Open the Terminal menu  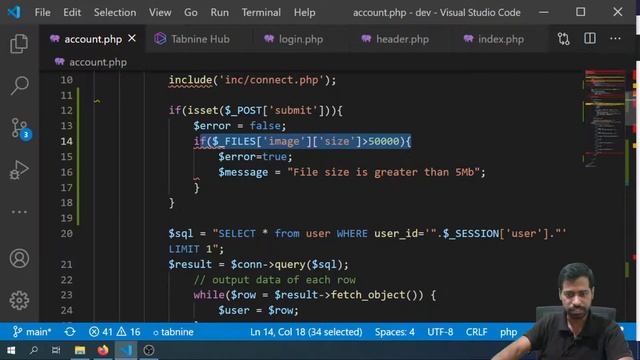261,13
